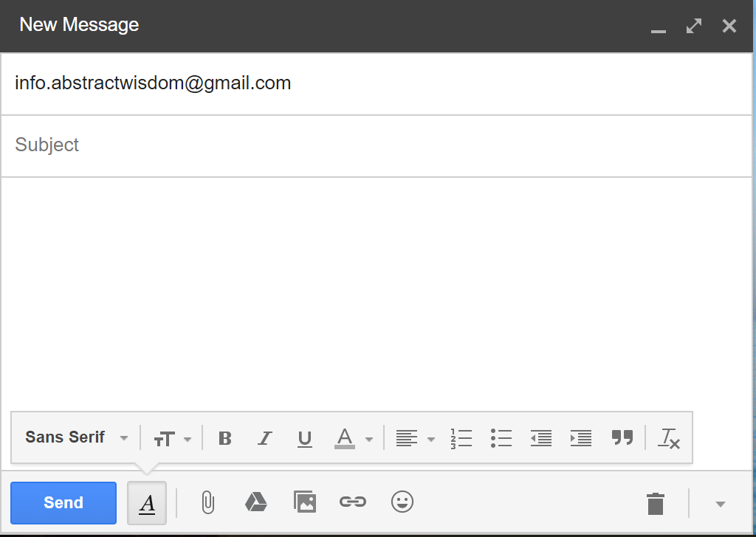Insert a hyperlink with the link icon

pos(352,503)
